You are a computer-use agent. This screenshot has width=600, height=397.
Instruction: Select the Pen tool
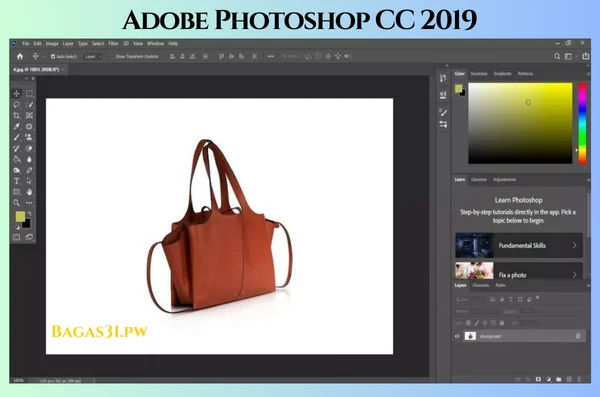pyautogui.click(x=29, y=170)
